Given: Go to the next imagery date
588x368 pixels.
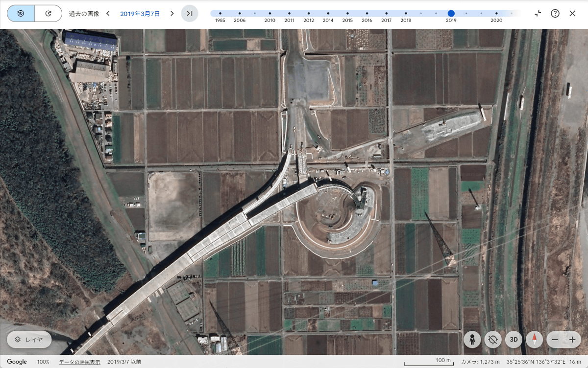Looking at the screenshot, I should tap(172, 13).
